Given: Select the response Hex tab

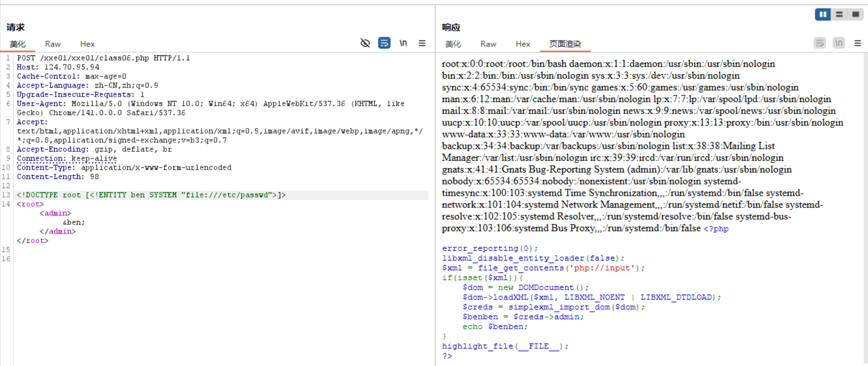Looking at the screenshot, I should (523, 44).
